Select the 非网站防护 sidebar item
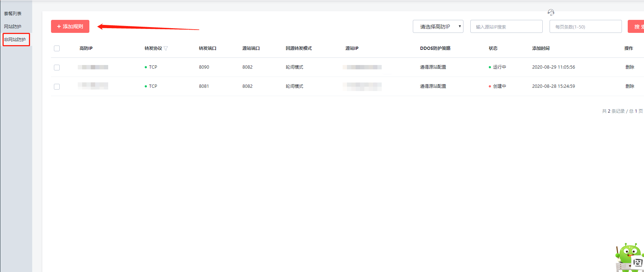 (x=15, y=39)
